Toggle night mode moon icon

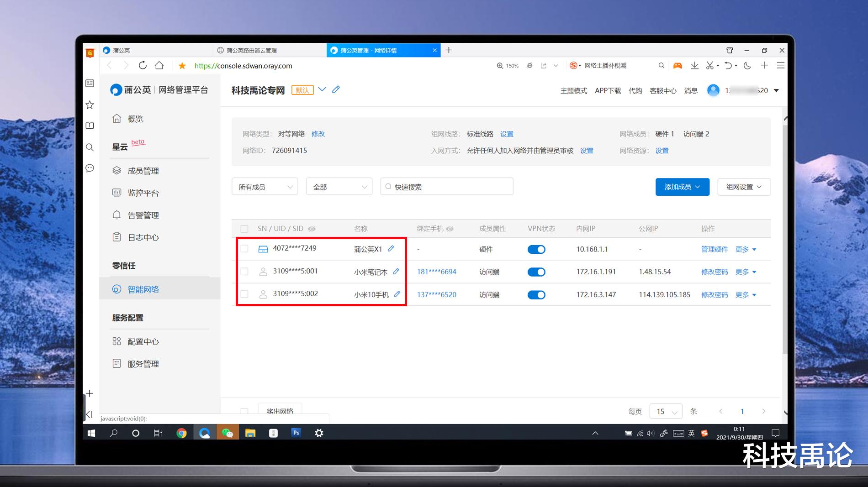747,65
